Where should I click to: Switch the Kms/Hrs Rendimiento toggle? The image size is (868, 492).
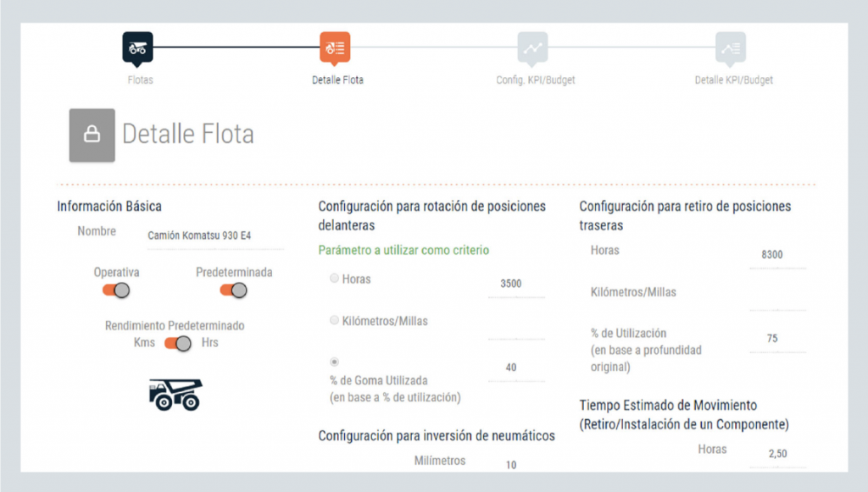[x=178, y=343]
